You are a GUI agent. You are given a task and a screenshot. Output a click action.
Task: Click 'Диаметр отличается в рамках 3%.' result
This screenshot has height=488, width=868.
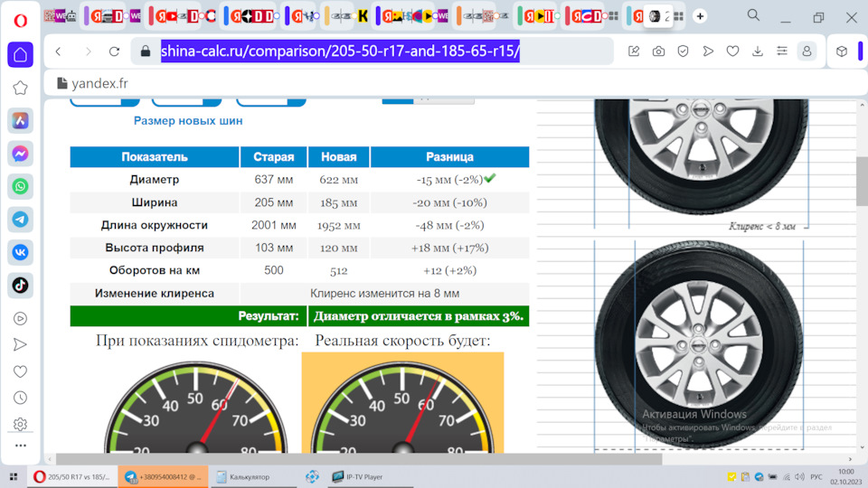pos(419,316)
